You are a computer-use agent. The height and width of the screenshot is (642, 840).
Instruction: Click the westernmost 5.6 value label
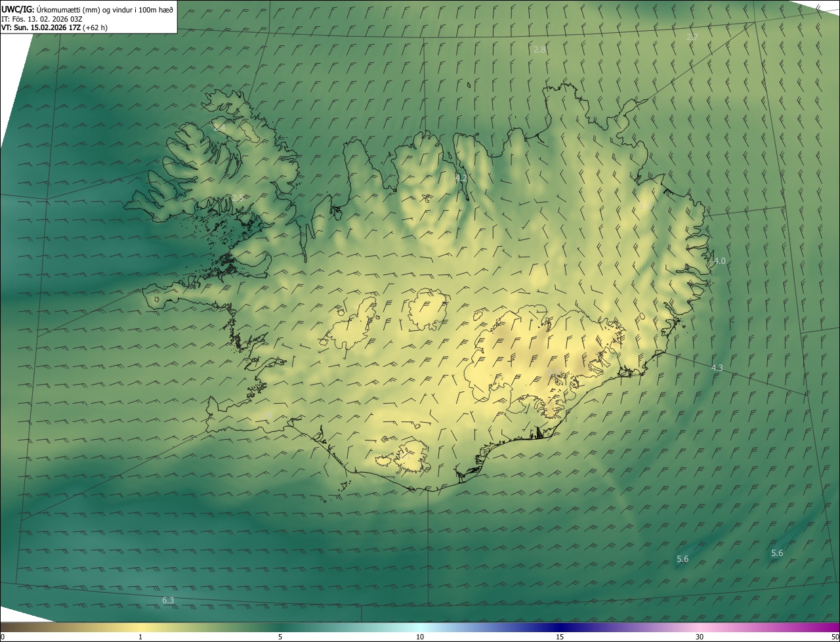[682, 559]
